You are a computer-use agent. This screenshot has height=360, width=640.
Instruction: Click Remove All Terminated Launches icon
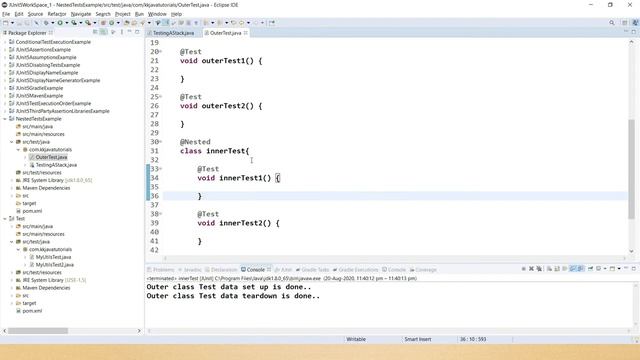[x=539, y=269]
